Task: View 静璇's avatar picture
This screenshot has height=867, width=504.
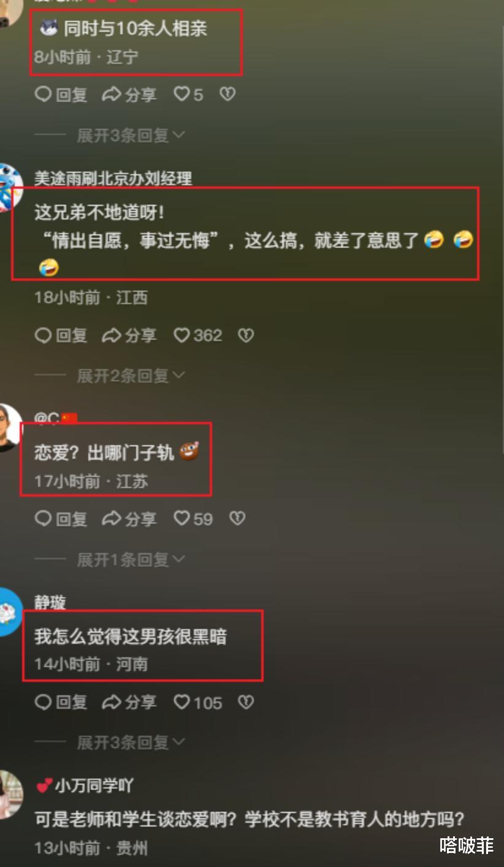Action: tap(10, 611)
